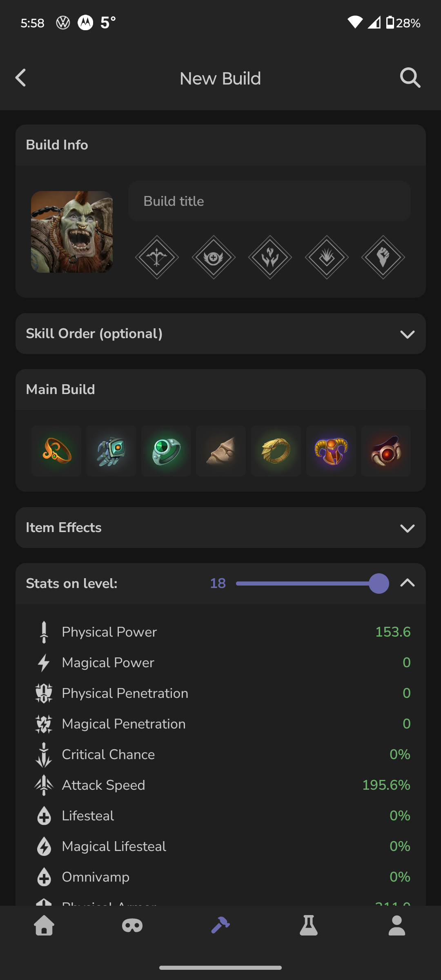Toggle the winged-eye role icon
Image resolution: width=441 pixels, height=980 pixels.
tap(214, 257)
